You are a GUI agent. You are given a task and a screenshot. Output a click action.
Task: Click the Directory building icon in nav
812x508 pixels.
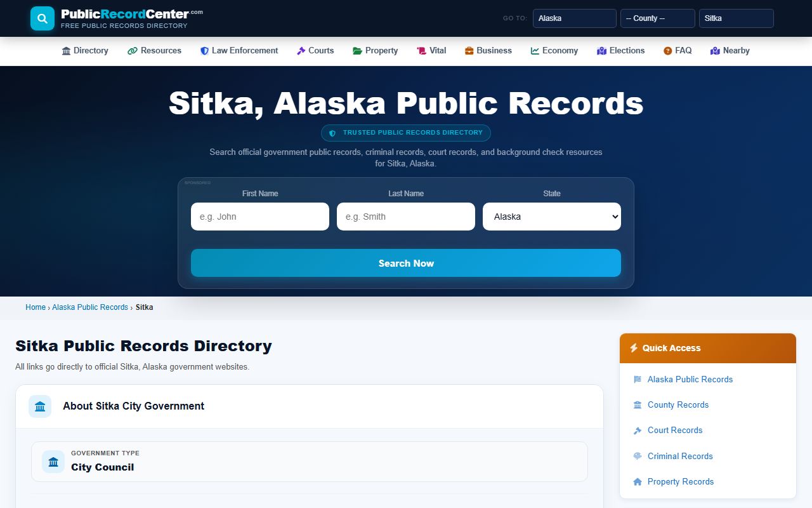click(66, 51)
